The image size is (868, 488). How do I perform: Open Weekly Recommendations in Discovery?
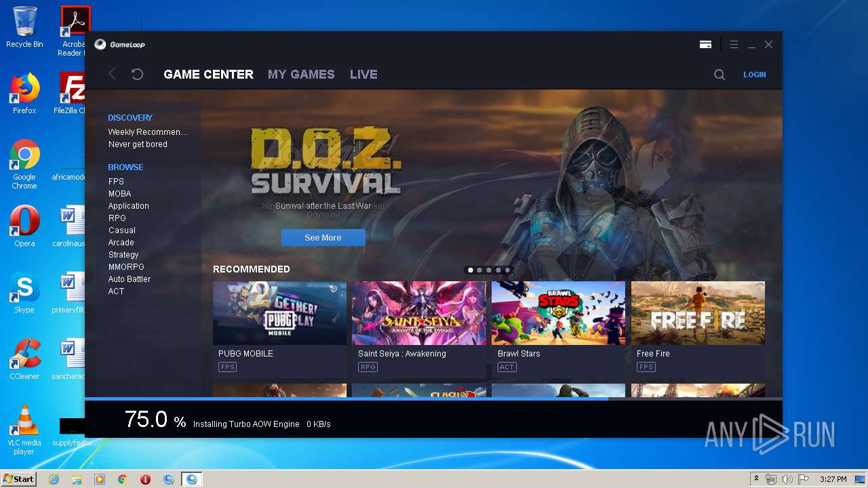pos(148,132)
